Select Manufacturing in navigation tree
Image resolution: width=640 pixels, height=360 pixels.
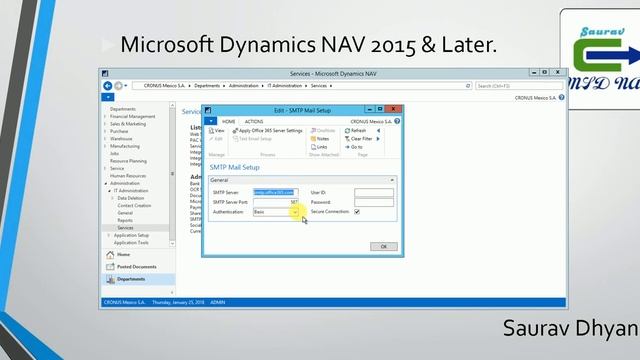click(x=124, y=146)
